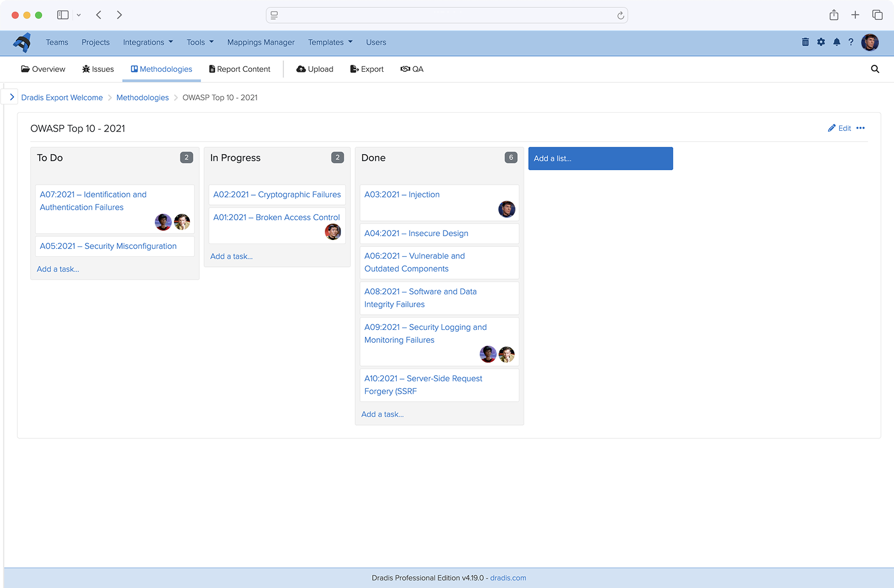This screenshot has width=894, height=588.
Task: Click the trash can icon in navbar
Action: [x=805, y=42]
